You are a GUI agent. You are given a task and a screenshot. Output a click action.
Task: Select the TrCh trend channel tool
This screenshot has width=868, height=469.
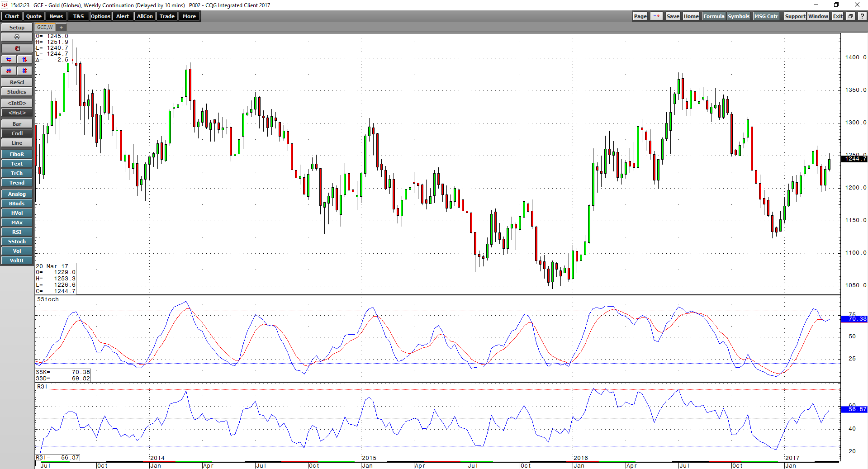(x=17, y=173)
